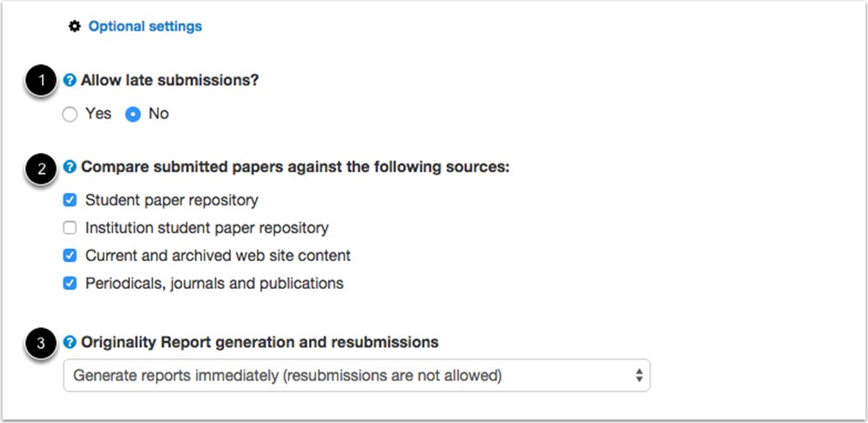Click help icon for Compare submitted papers
The width and height of the screenshot is (868, 423).
tap(70, 166)
